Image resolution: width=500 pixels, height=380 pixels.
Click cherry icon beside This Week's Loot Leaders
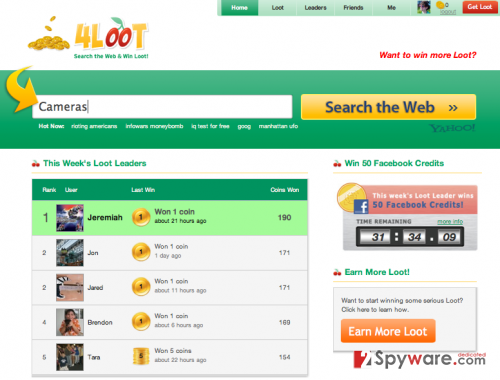point(36,163)
